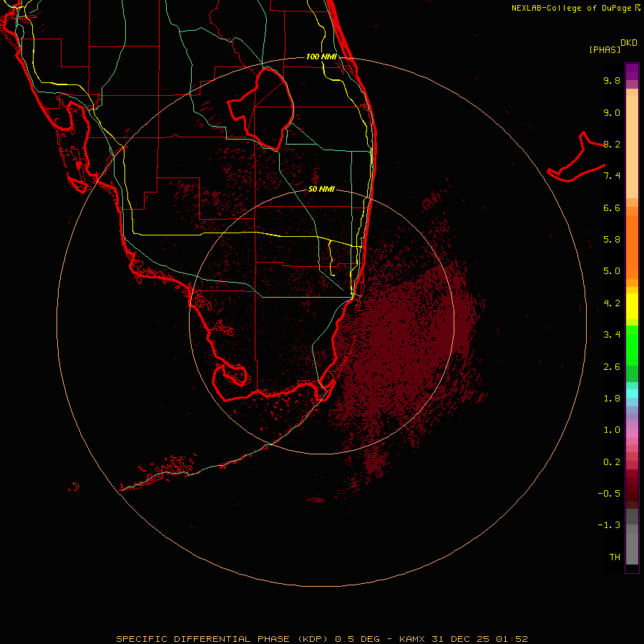This screenshot has width=644, height=644.
Task: Click the 1.8 value on the color scale
Action: coord(612,399)
